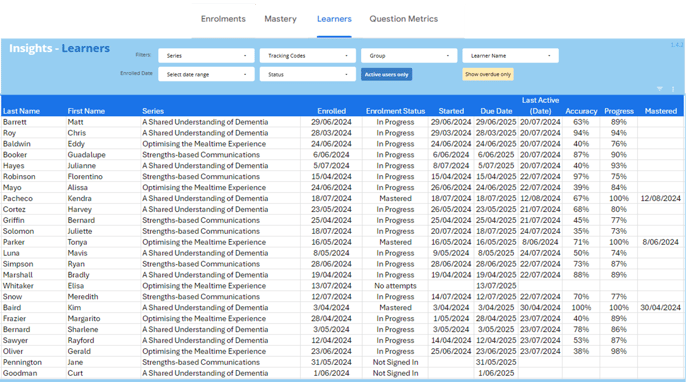Viewport: 688px width, 382px height.
Task: Click first name Sharlene
Action: [83, 329]
